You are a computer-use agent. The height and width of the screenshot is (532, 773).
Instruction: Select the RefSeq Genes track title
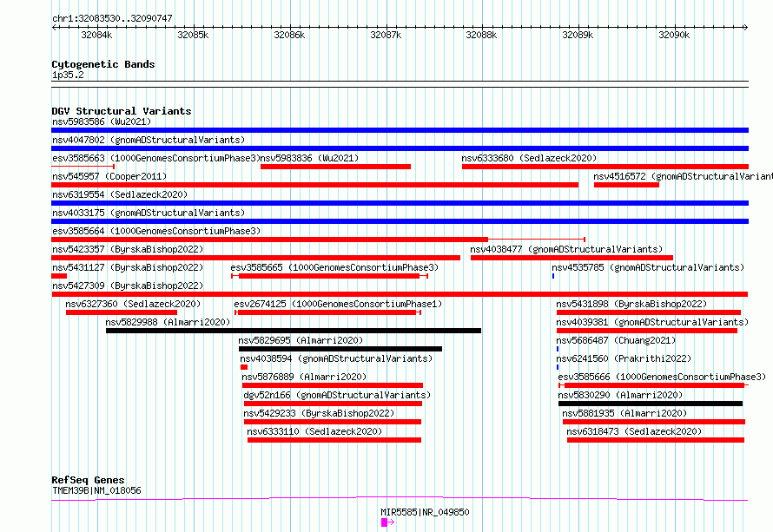coord(88,480)
